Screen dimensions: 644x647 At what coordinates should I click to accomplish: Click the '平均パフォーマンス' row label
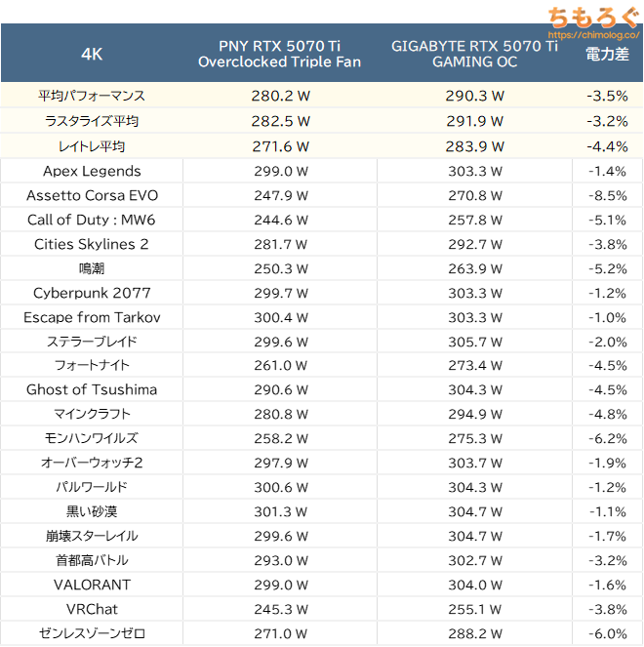(x=92, y=96)
